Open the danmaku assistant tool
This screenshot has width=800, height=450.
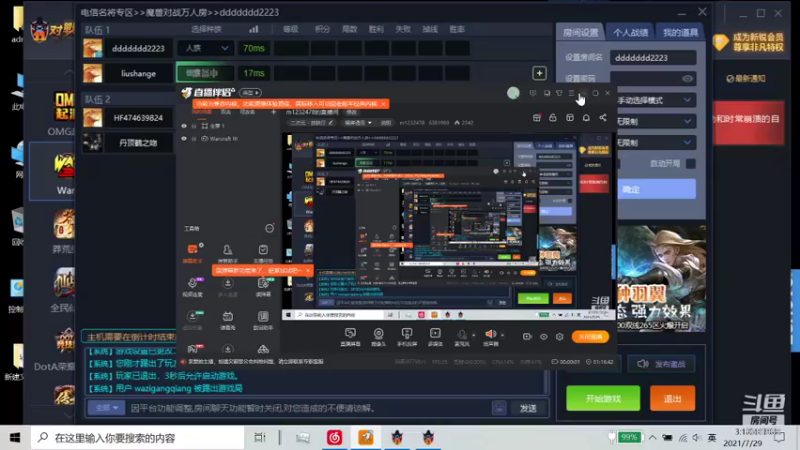(192, 253)
